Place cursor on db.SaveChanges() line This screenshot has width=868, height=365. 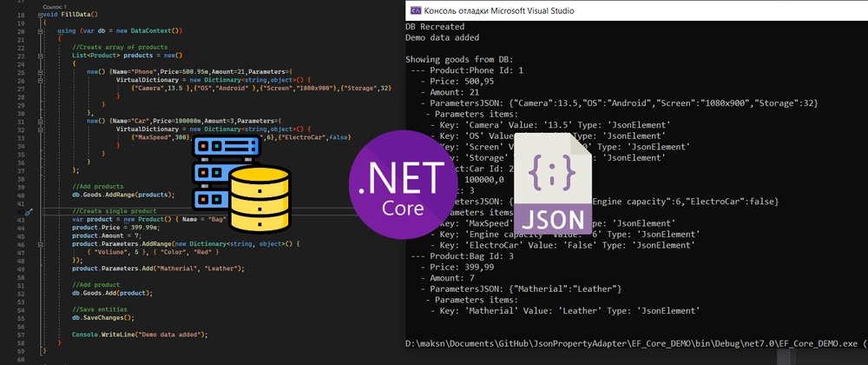pyautogui.click(x=103, y=318)
